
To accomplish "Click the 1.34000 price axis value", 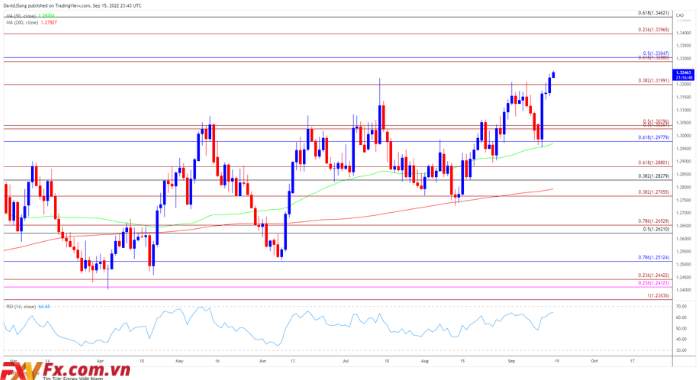I will tap(682, 33).
